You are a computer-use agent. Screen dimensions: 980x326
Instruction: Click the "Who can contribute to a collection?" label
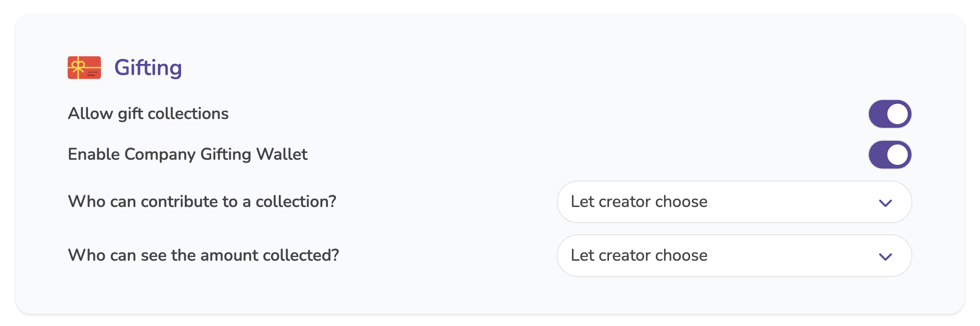coord(202,202)
